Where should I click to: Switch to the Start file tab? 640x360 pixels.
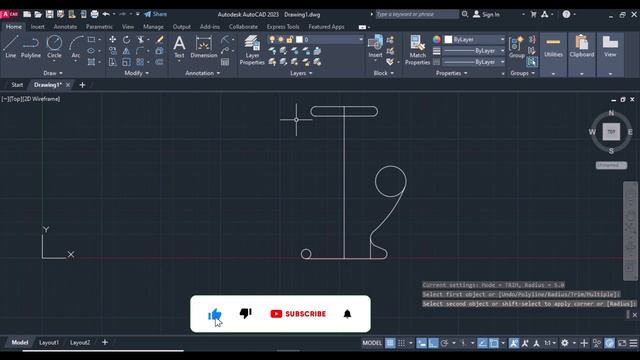pos(17,85)
